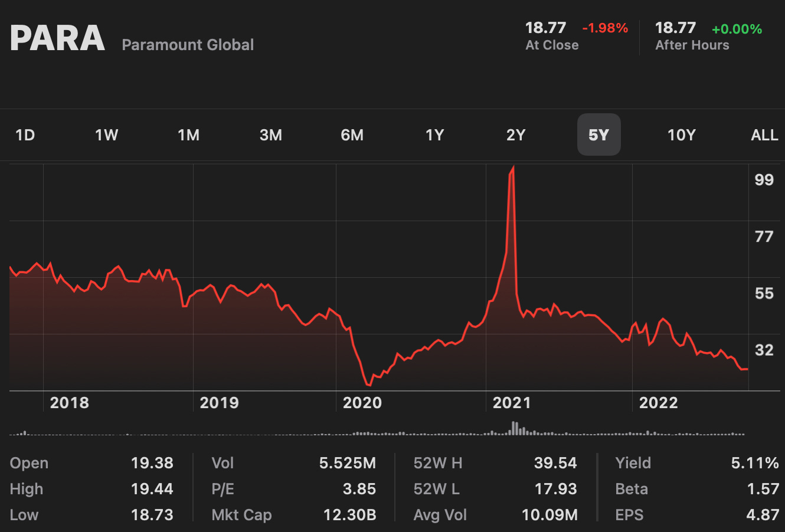Click the PARA ticker symbol

tap(57, 38)
